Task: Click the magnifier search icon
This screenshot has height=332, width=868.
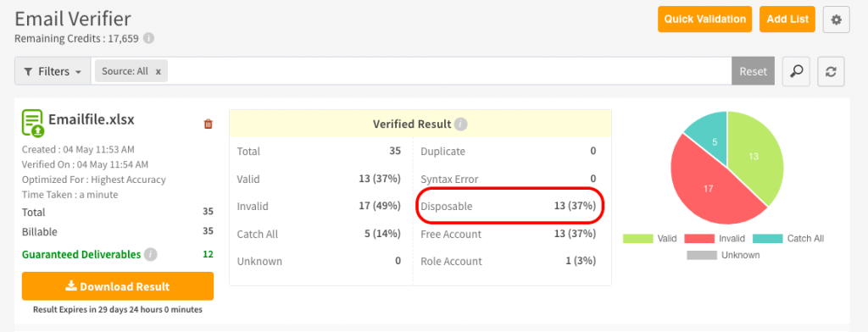Action: pos(796,71)
